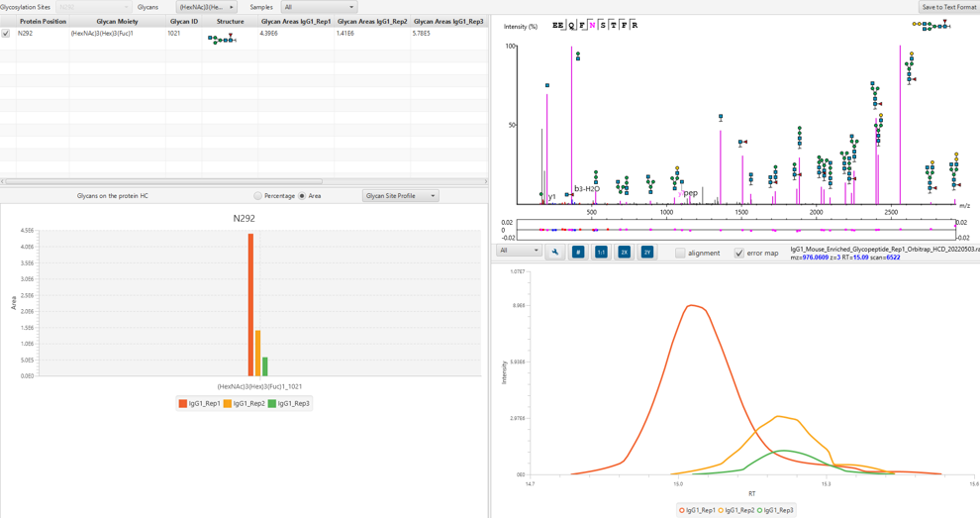Reset spectrum zoom with 1:1 icon
This screenshot has width=980, height=518.
601,253
